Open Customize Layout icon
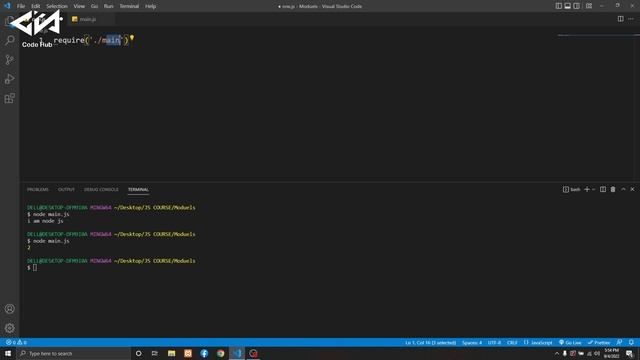The height and width of the screenshot is (360, 640). [589, 6]
